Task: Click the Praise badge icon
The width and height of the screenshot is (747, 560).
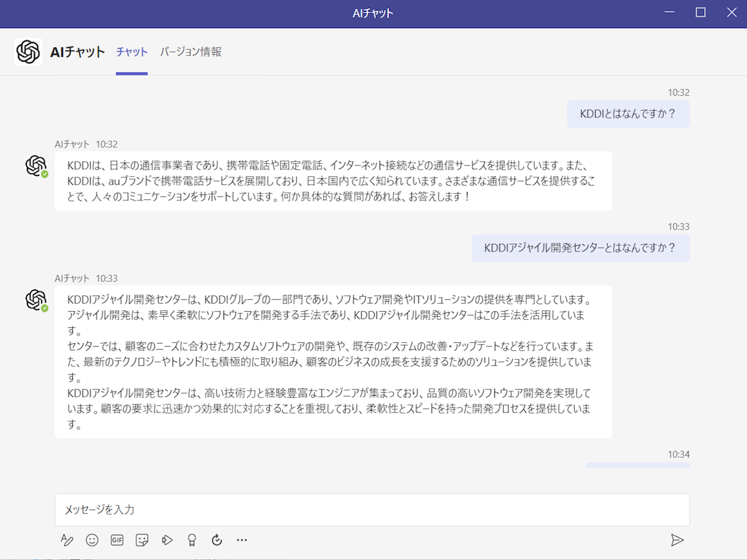Action: coord(192,540)
